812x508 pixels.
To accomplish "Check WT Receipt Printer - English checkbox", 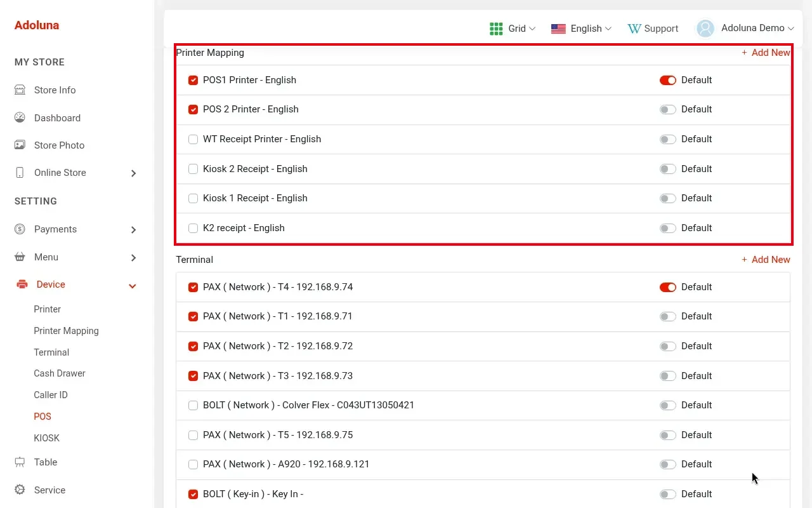I will (x=193, y=139).
